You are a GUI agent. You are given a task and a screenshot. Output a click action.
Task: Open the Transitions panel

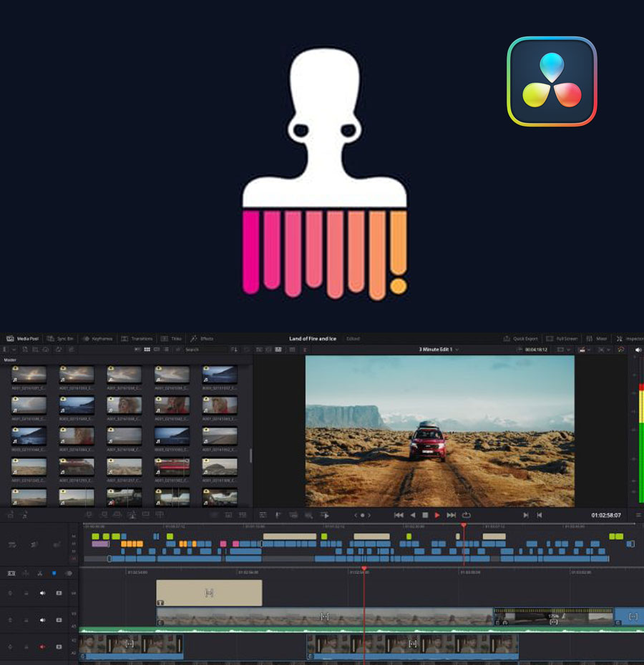pyautogui.click(x=137, y=338)
